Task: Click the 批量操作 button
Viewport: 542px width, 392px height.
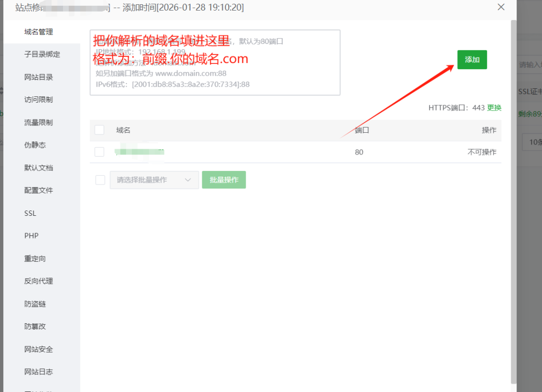Action: tap(223, 179)
